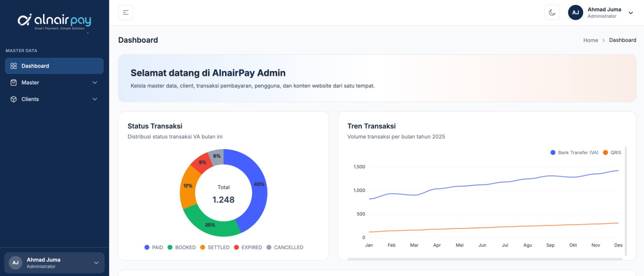Expand Master submenu chevron

coord(95,83)
